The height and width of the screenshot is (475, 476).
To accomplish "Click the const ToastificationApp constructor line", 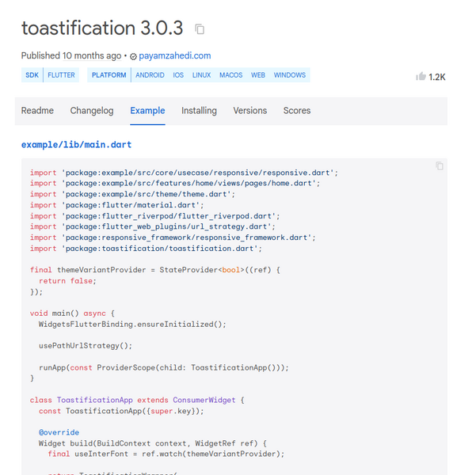I will coord(121,411).
